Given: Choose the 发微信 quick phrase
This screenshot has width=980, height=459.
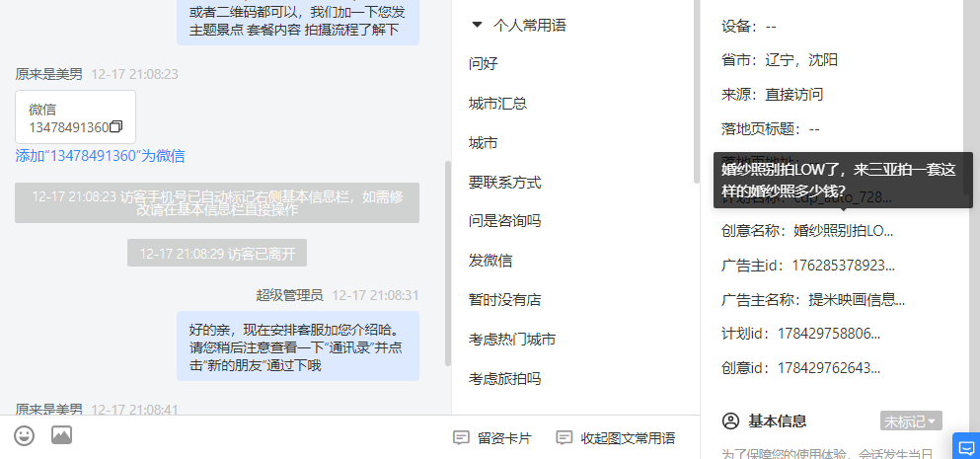Looking at the screenshot, I should (490, 261).
